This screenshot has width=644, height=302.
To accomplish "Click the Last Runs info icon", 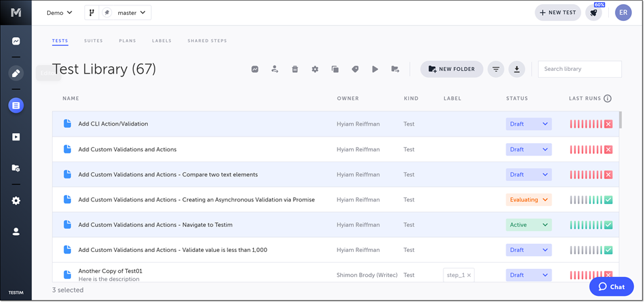I will click(x=608, y=99).
